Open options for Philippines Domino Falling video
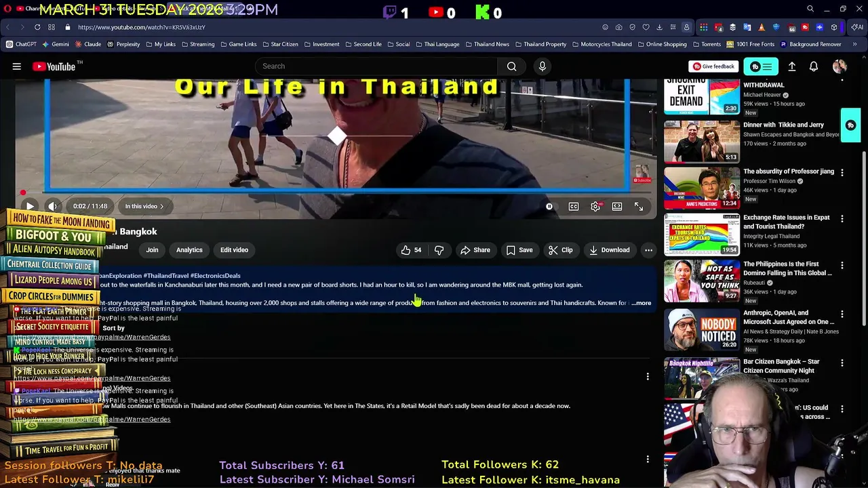This screenshot has width=868, height=488. coord(842,265)
